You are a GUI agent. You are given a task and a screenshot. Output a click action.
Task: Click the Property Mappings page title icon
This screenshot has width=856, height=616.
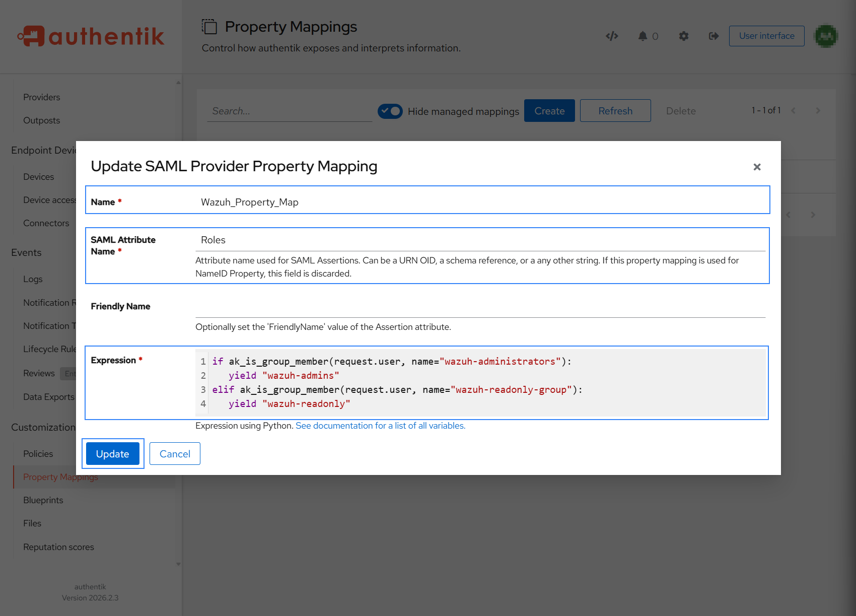pos(209,26)
